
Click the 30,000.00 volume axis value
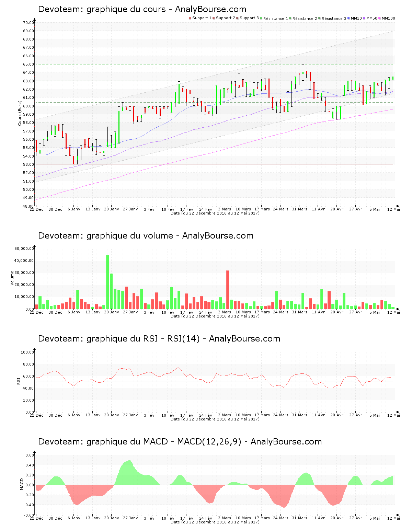tap(24, 273)
